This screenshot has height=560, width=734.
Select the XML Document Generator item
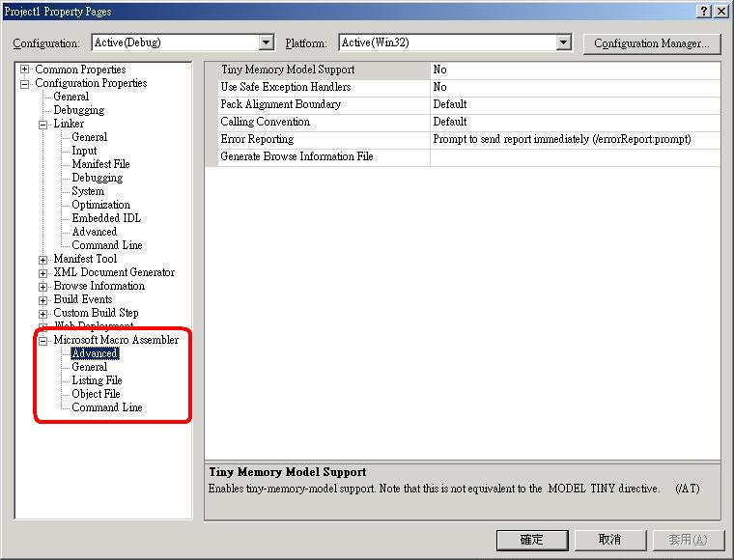coord(114,272)
